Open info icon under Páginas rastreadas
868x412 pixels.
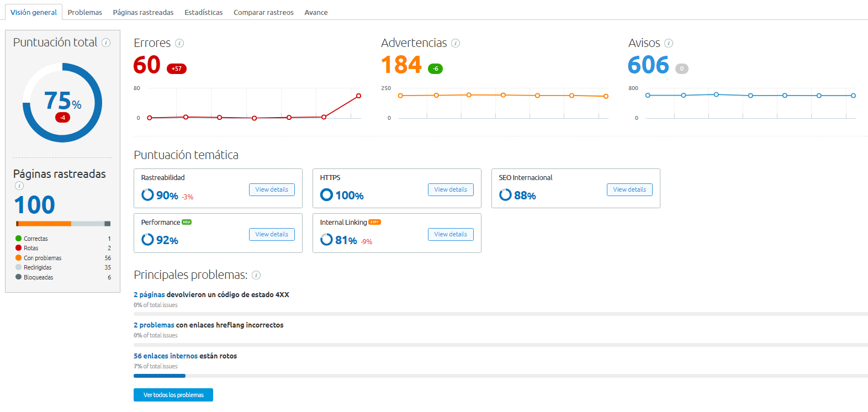(19, 186)
